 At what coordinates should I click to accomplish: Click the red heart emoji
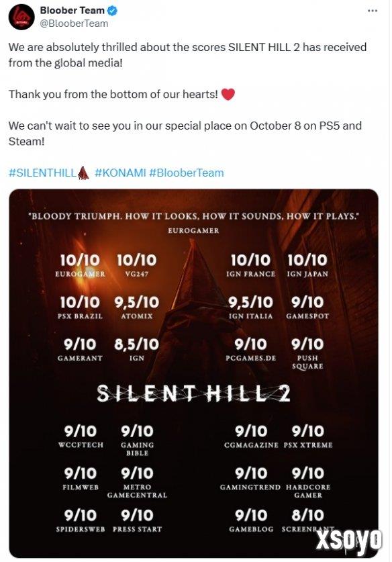point(228,94)
